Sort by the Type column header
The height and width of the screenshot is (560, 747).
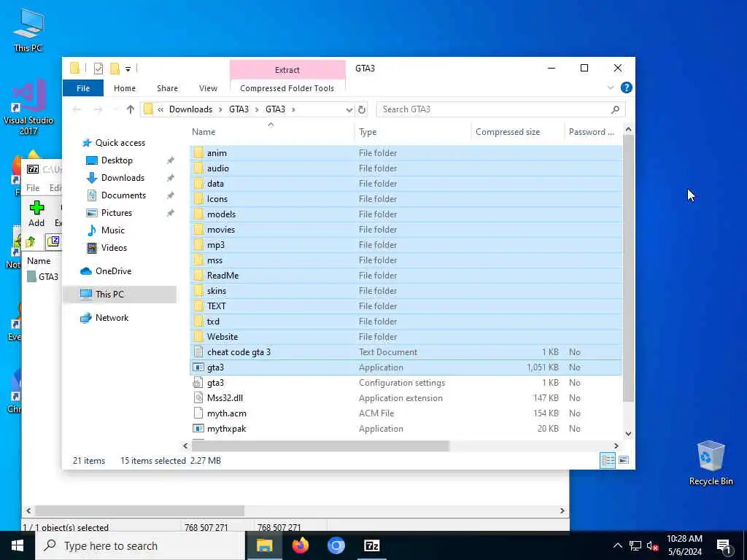tap(413, 132)
